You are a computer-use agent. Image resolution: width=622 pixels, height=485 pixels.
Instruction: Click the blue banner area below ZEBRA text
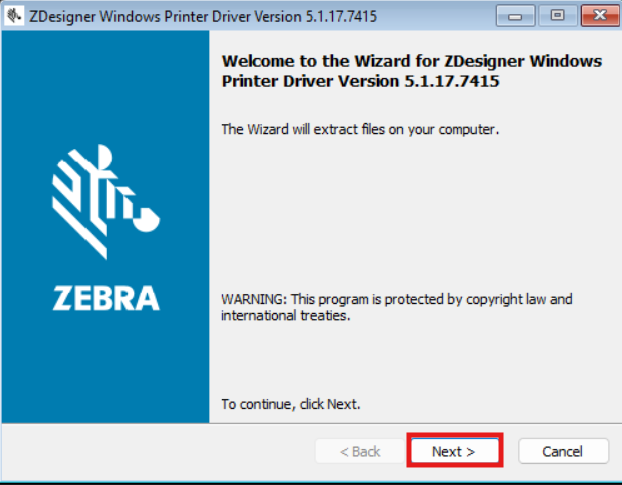tap(105, 370)
